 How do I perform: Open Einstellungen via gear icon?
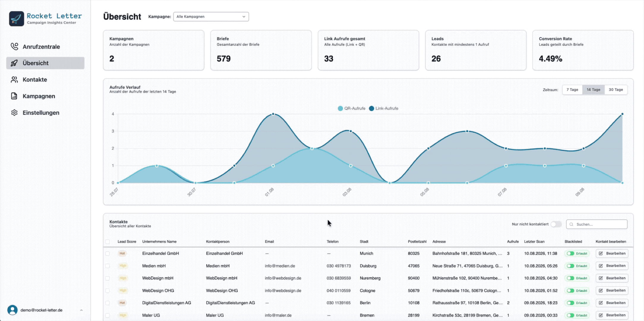(x=14, y=113)
